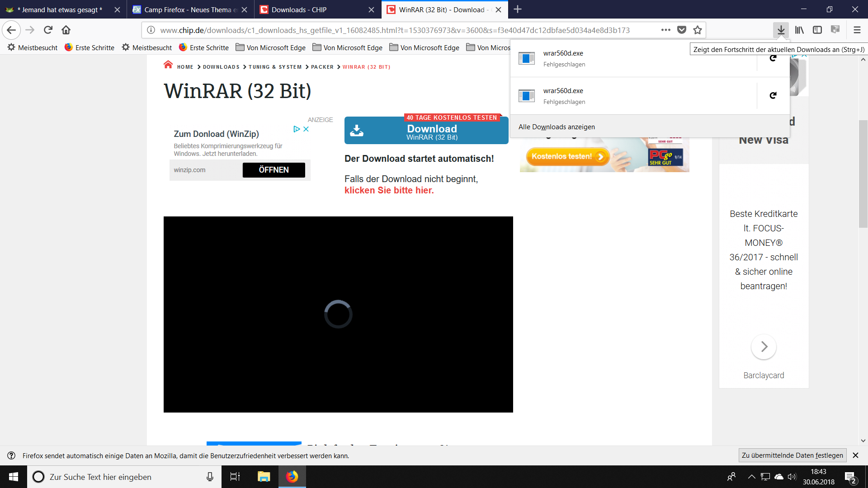
Task: Switch to Camp Firefox tab
Action: tap(190, 9)
